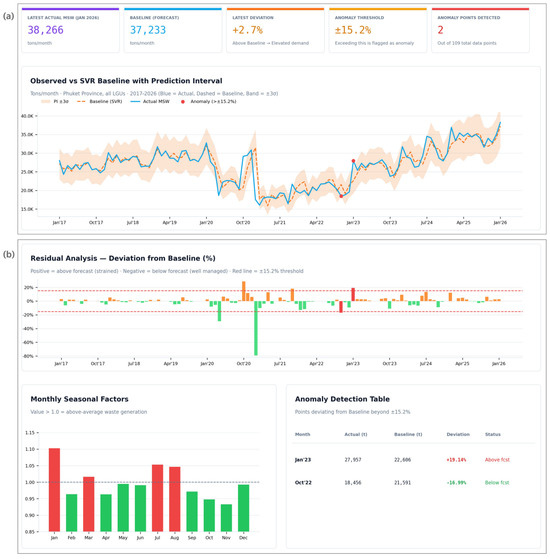
Task: Click the red anomaly point at Jan'23
Action: click(x=353, y=161)
